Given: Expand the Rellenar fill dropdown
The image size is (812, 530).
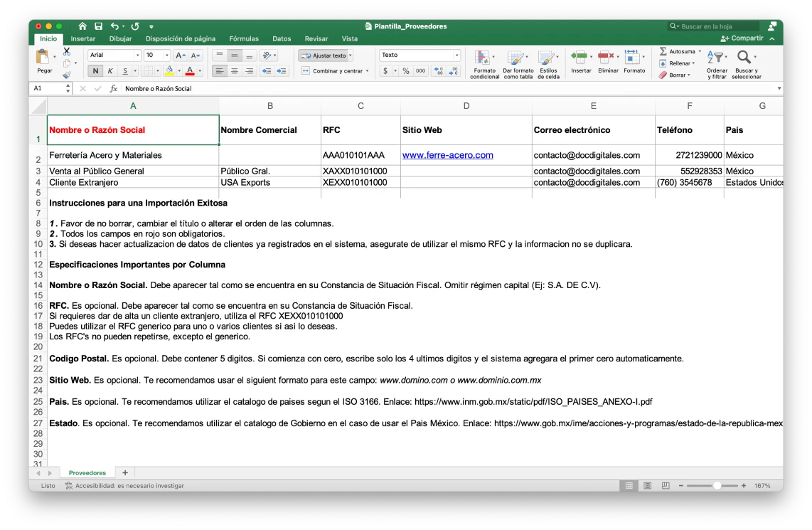Looking at the screenshot, I should pyautogui.click(x=693, y=63).
